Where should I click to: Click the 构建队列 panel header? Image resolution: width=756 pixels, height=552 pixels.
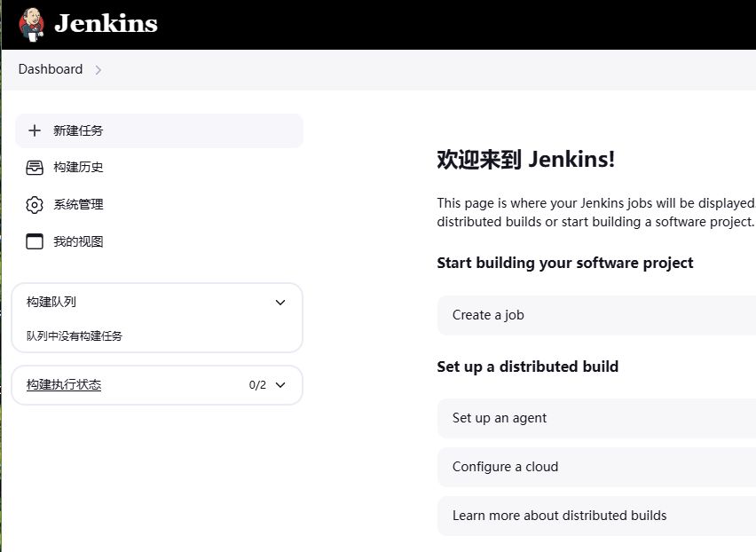pos(51,303)
